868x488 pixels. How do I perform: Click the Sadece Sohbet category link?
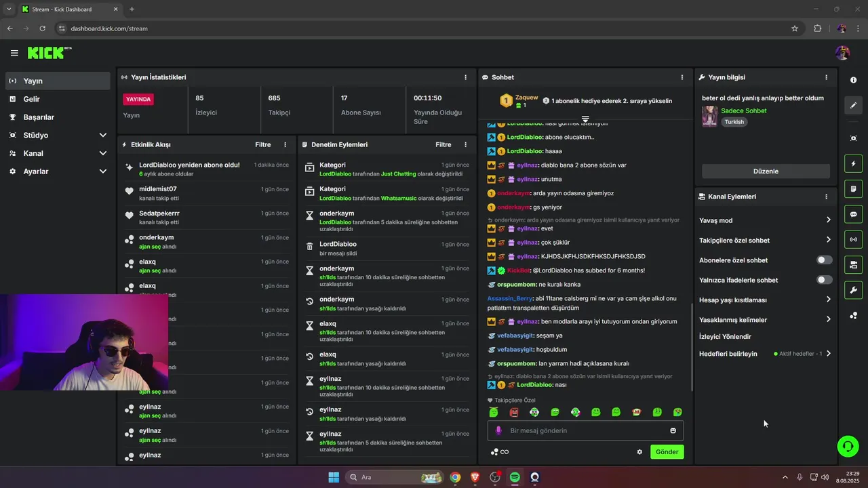[x=744, y=110]
